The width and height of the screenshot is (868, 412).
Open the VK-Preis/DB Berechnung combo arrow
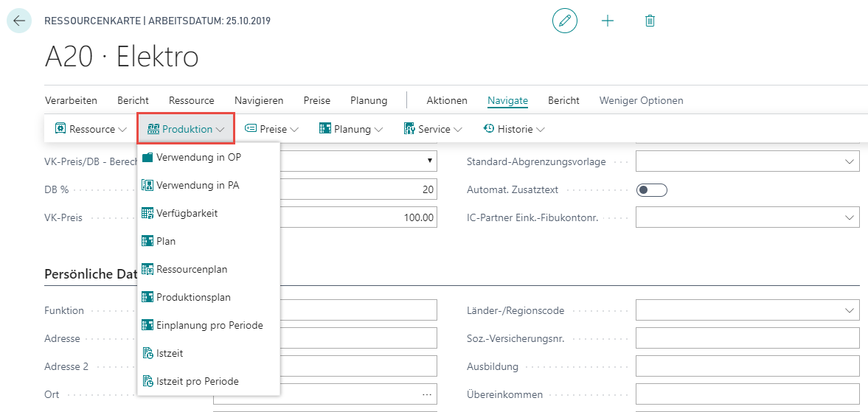point(429,161)
